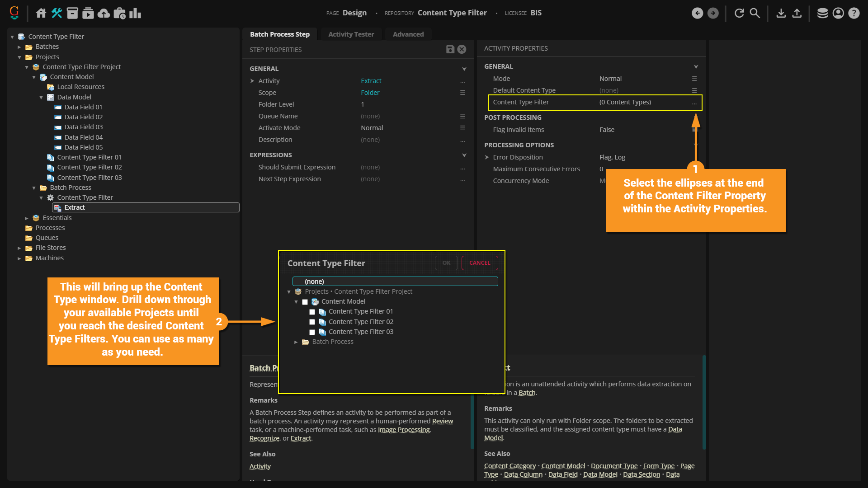Select the Machines folder in tree

pos(49,258)
